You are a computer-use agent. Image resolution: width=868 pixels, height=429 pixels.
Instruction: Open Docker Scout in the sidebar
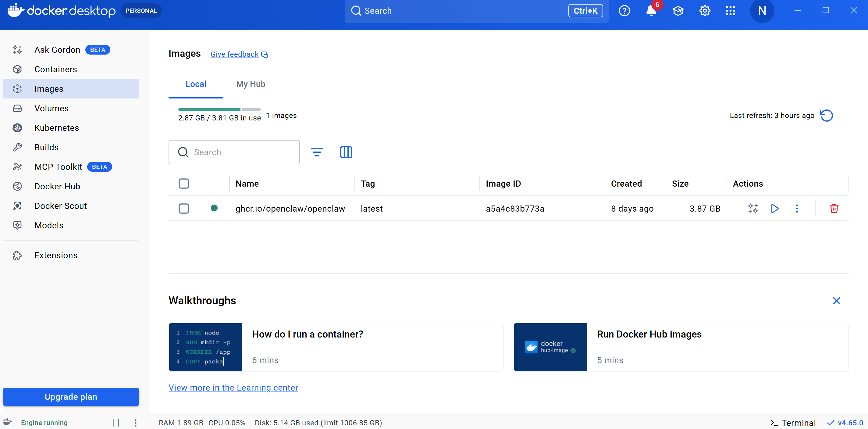[x=71, y=206]
